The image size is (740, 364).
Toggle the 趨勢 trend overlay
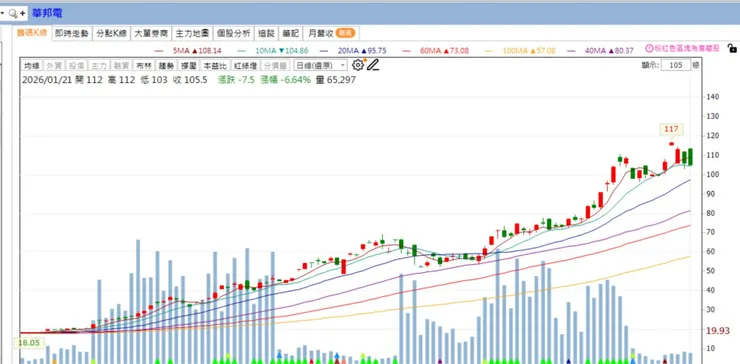point(166,66)
